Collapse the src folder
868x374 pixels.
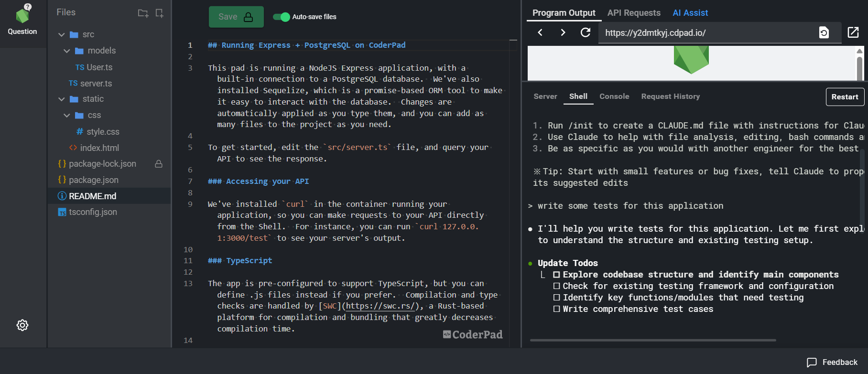62,34
